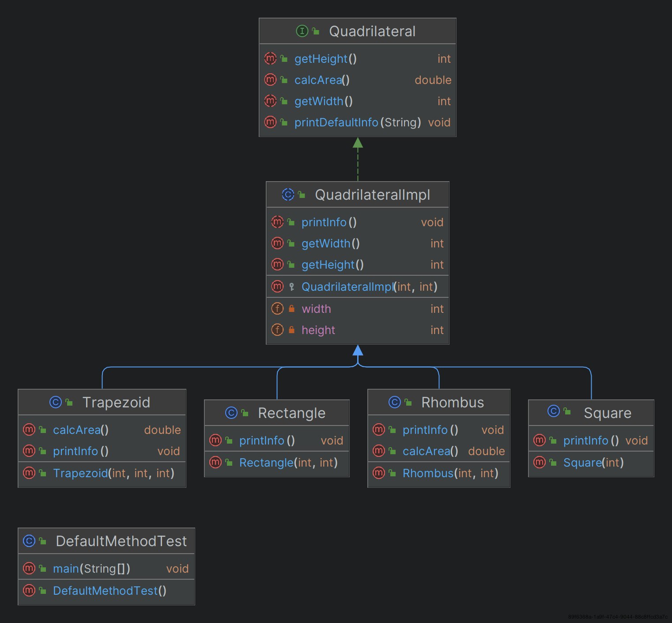Click Rectangle(int, int) constructor

click(x=288, y=463)
